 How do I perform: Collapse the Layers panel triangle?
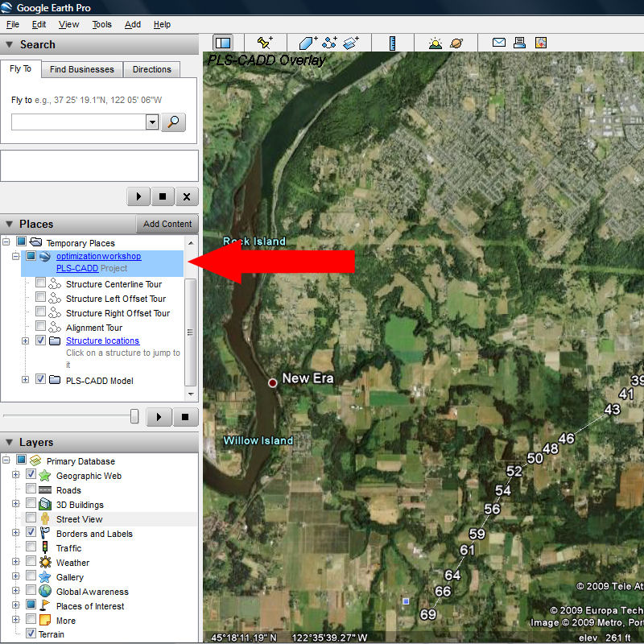[x=9, y=442]
